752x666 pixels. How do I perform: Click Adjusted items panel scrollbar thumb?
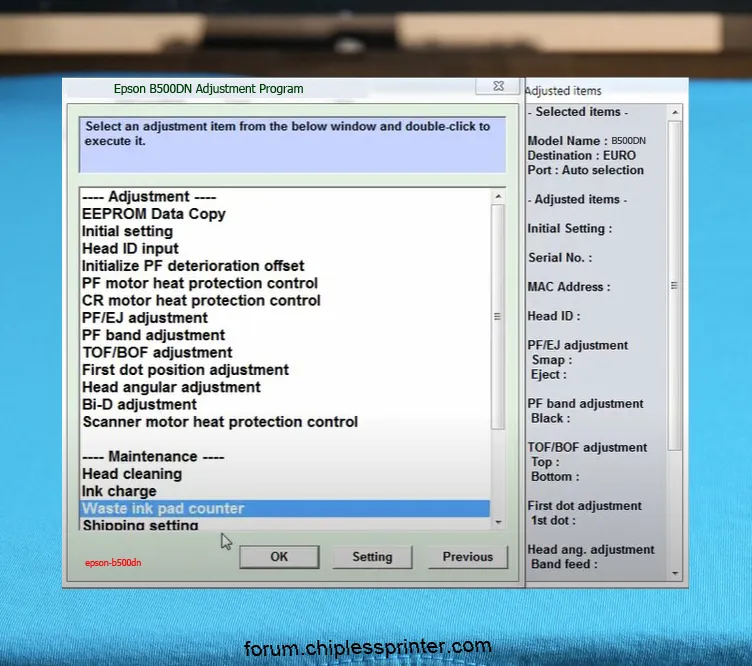(674, 286)
